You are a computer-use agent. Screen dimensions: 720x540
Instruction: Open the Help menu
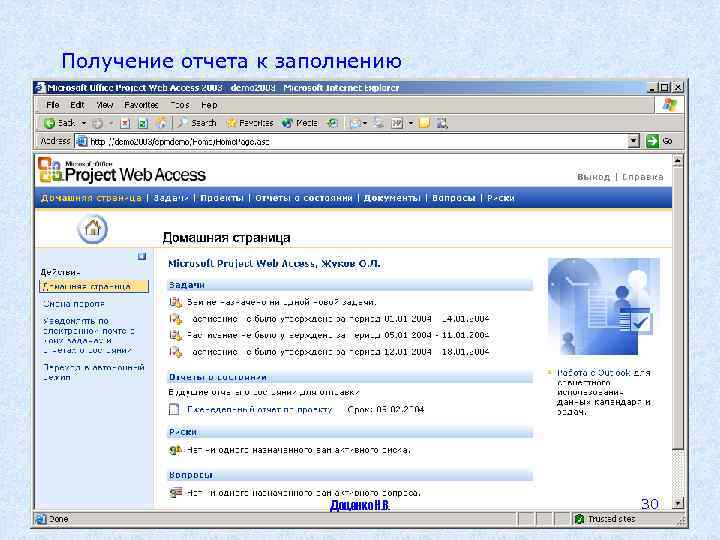point(209,105)
